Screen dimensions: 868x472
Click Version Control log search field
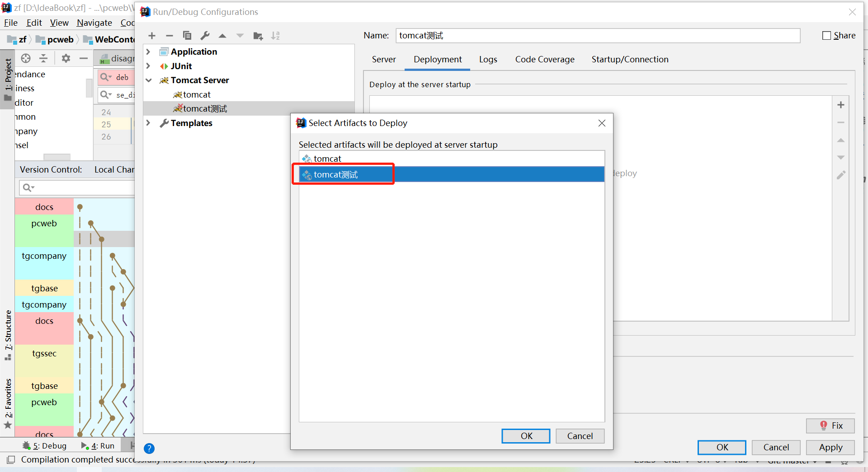click(x=77, y=187)
